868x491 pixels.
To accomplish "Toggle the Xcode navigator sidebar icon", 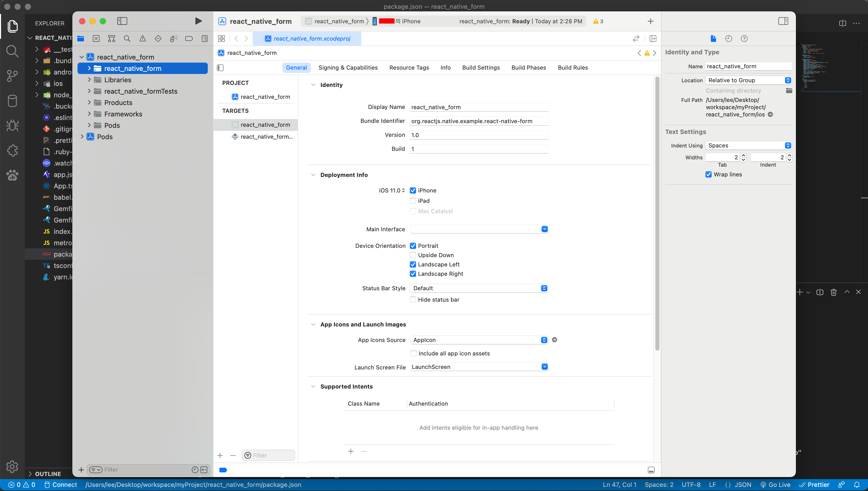I will 122,21.
